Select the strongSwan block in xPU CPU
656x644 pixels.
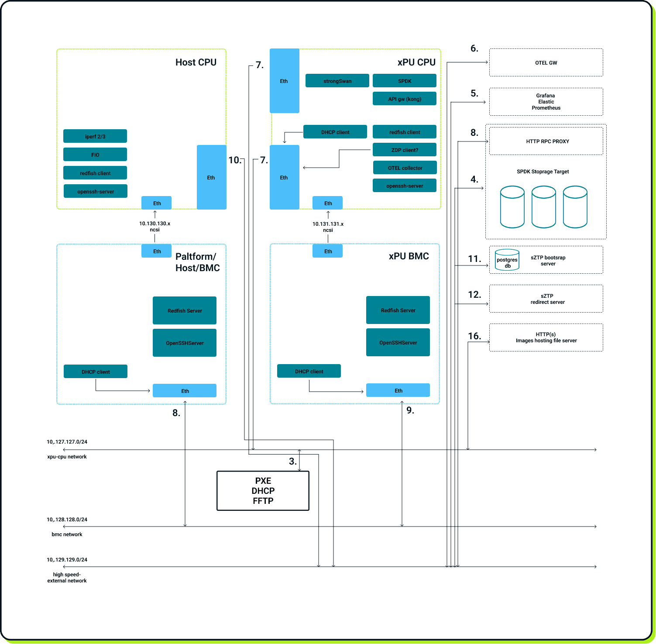point(337,80)
